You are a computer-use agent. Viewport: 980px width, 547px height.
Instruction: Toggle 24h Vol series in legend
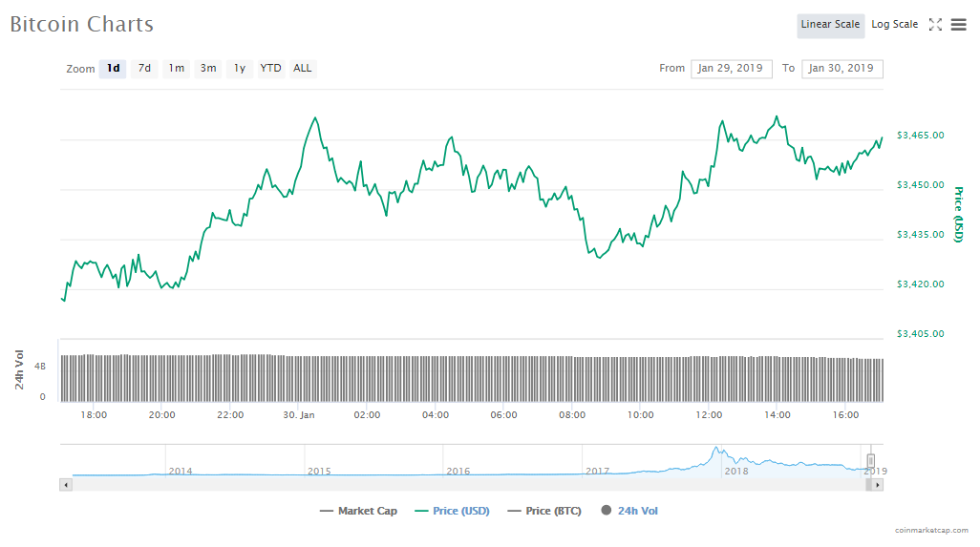pyautogui.click(x=629, y=511)
